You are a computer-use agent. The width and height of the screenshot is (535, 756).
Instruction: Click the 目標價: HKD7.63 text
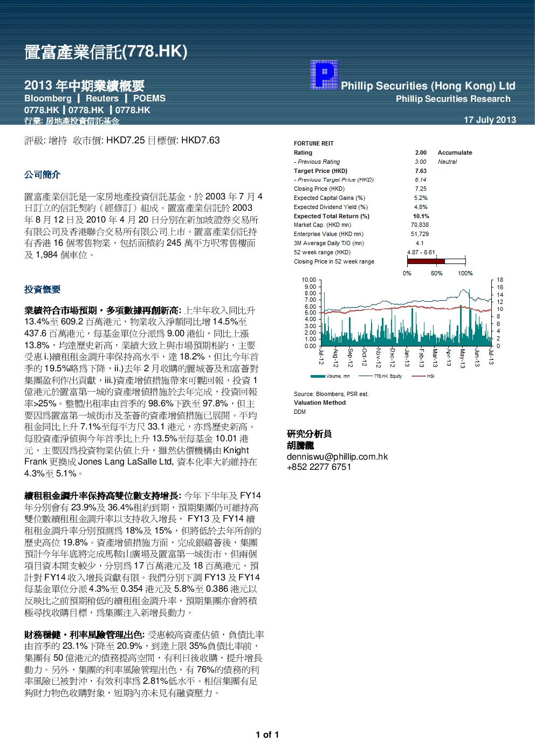(184, 141)
